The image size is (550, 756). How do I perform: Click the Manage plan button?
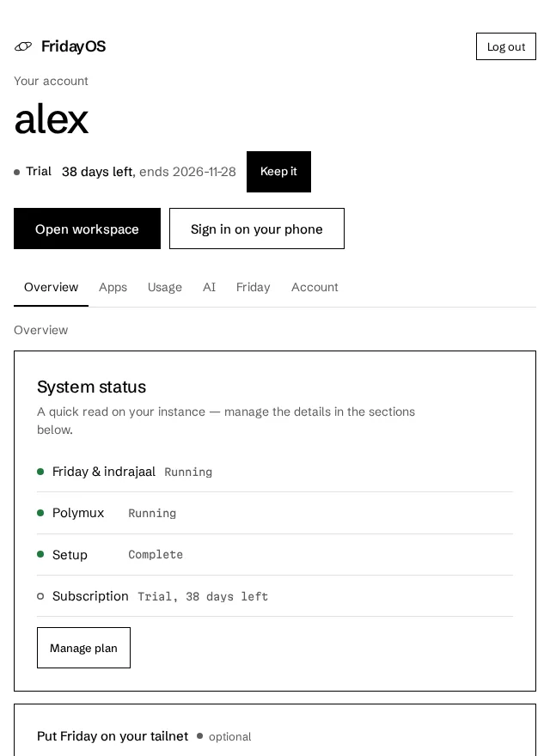click(x=83, y=648)
